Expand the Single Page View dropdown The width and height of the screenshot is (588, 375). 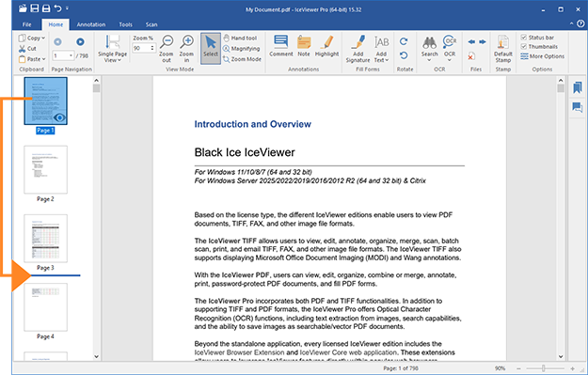[x=113, y=49]
